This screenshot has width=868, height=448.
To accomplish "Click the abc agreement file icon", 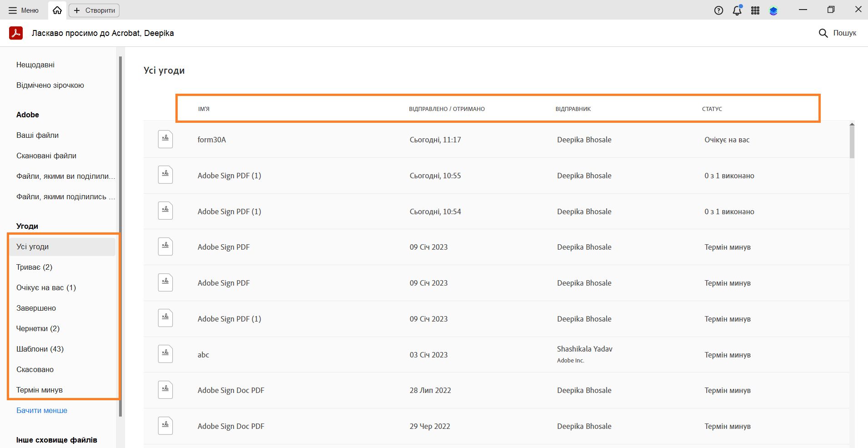I will click(x=165, y=354).
